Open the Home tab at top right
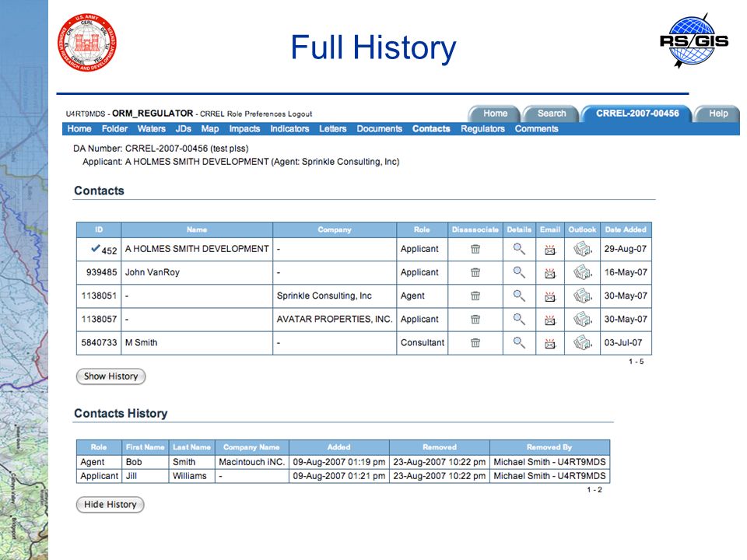 tap(495, 114)
